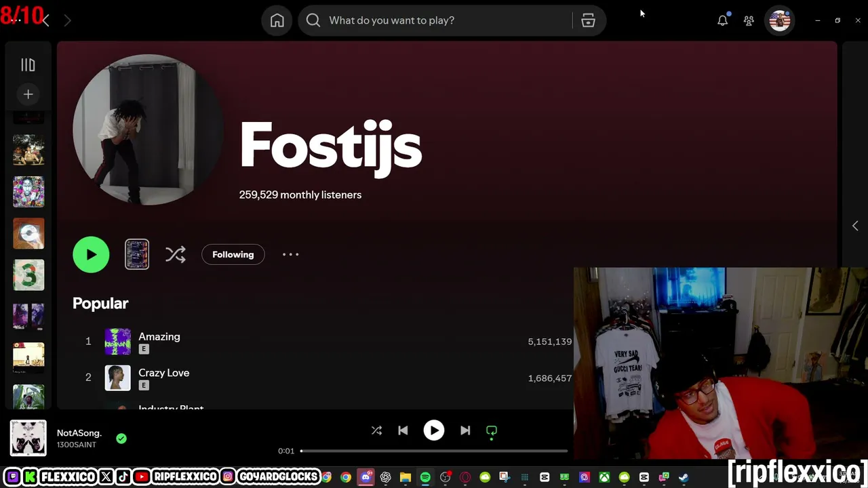Open the sidebar album with the number 3

point(28,275)
